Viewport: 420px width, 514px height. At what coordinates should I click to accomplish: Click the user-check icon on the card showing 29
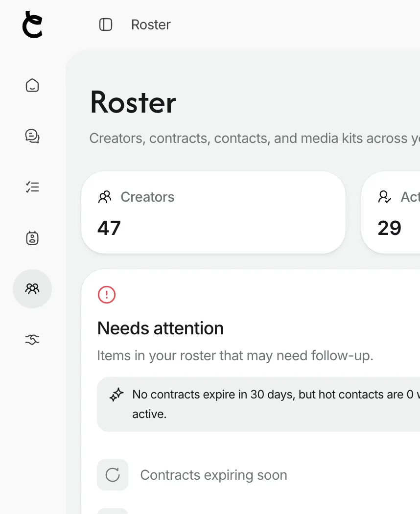[x=384, y=197]
